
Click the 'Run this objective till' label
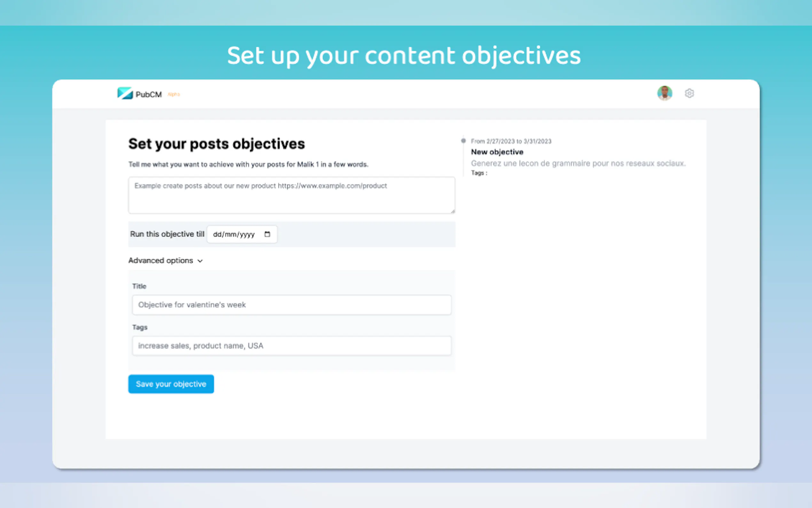coord(167,234)
